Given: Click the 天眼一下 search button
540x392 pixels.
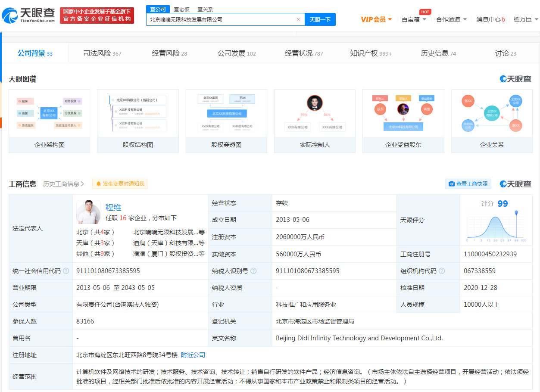Looking at the screenshot, I should click(x=320, y=19).
